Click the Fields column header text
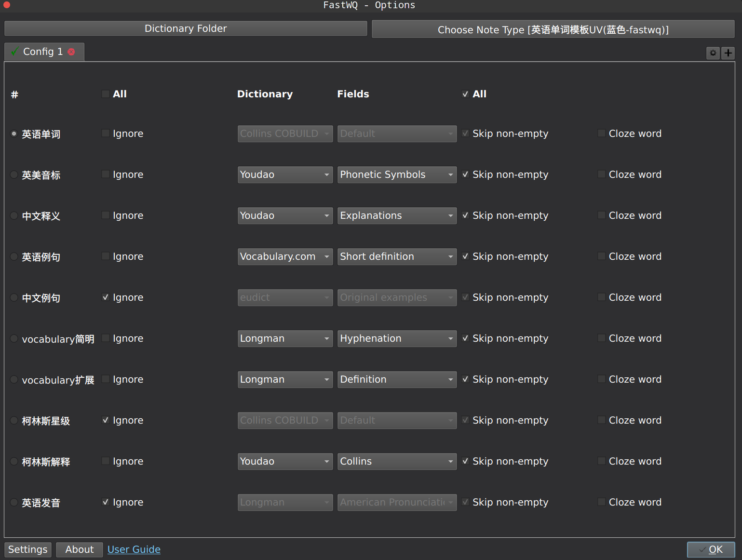 pyautogui.click(x=353, y=94)
